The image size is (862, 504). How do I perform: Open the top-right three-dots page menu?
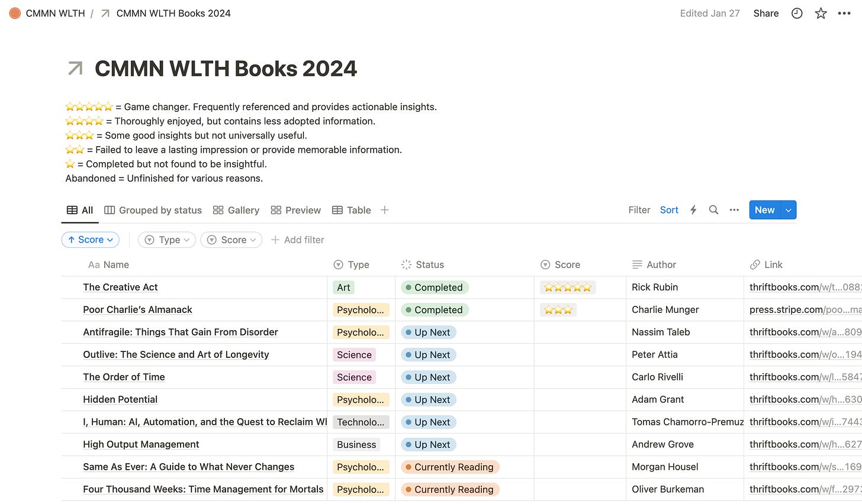844,13
